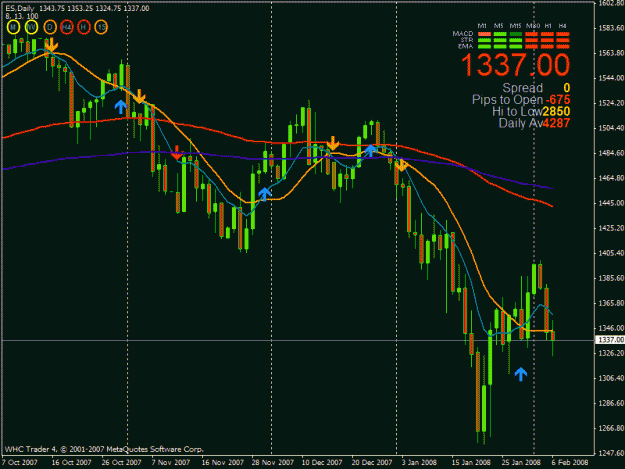Click the 'M15' column header

point(515,26)
